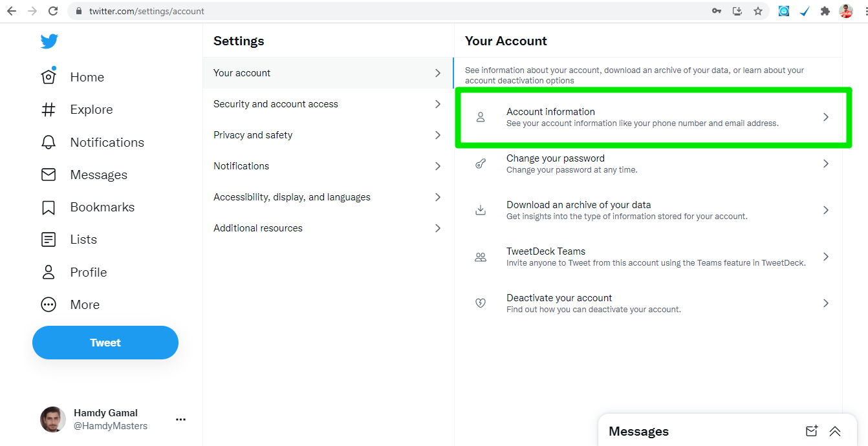This screenshot has height=446, width=868.
Task: Click the key icon beside Change your password
Action: [481, 164]
